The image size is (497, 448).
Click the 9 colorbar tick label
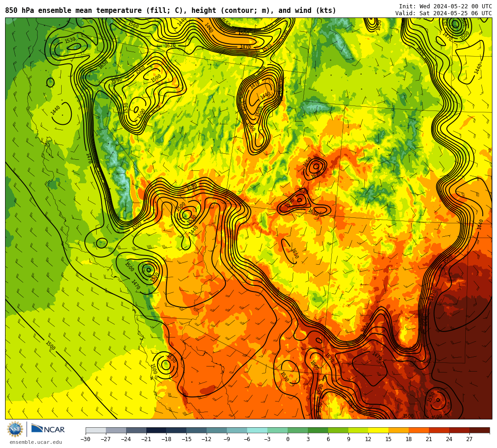click(348, 439)
